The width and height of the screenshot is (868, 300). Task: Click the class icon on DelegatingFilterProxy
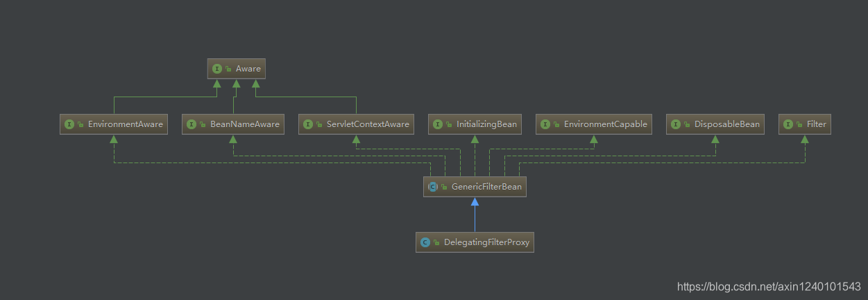(x=425, y=242)
